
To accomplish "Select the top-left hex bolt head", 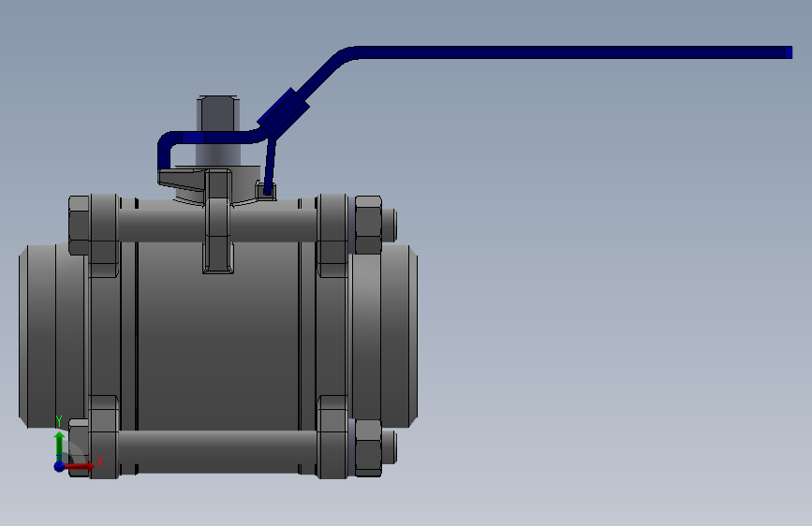I will [x=79, y=226].
